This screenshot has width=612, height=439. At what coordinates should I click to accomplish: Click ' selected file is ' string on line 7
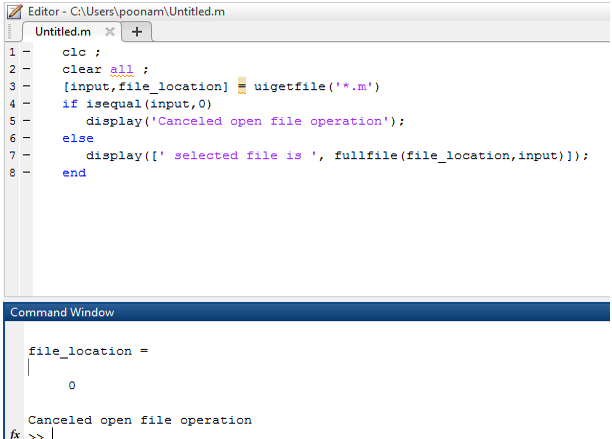tap(238, 156)
